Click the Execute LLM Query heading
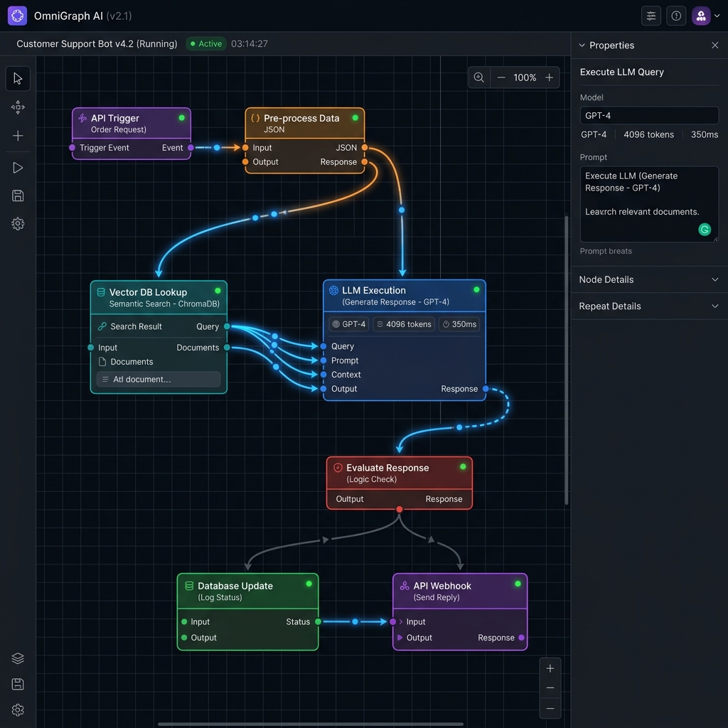Viewport: 728px width, 728px height. [x=621, y=72]
